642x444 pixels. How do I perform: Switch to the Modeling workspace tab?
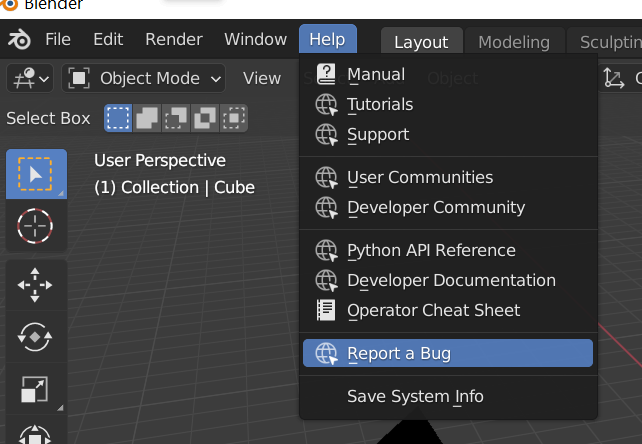514,42
